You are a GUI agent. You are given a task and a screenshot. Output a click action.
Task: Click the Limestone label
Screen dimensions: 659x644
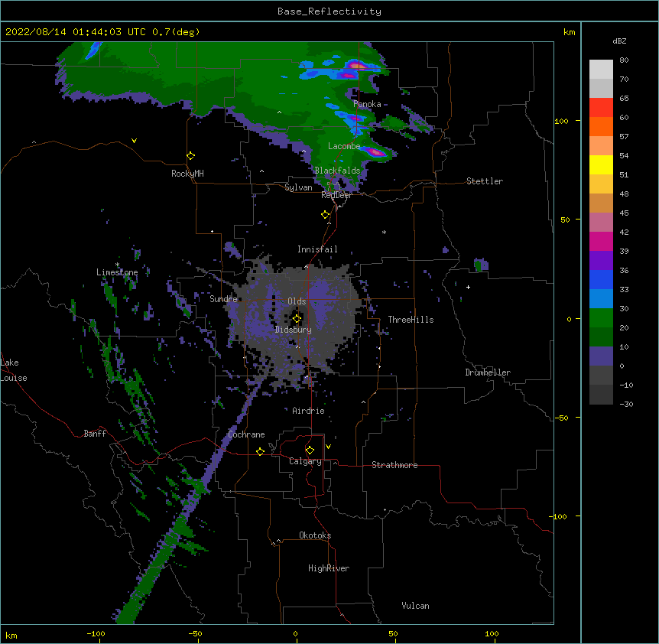tap(117, 272)
